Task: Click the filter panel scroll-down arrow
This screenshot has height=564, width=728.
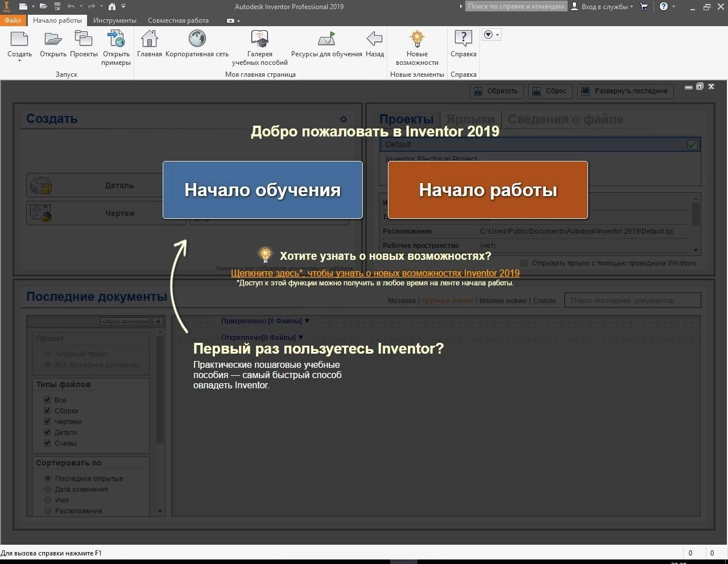Action: 160,511
